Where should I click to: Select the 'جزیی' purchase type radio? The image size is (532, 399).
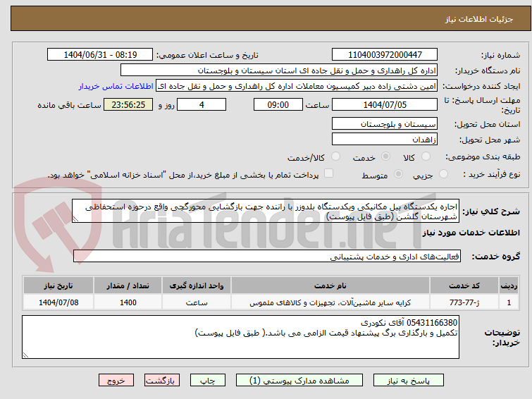click(x=443, y=174)
